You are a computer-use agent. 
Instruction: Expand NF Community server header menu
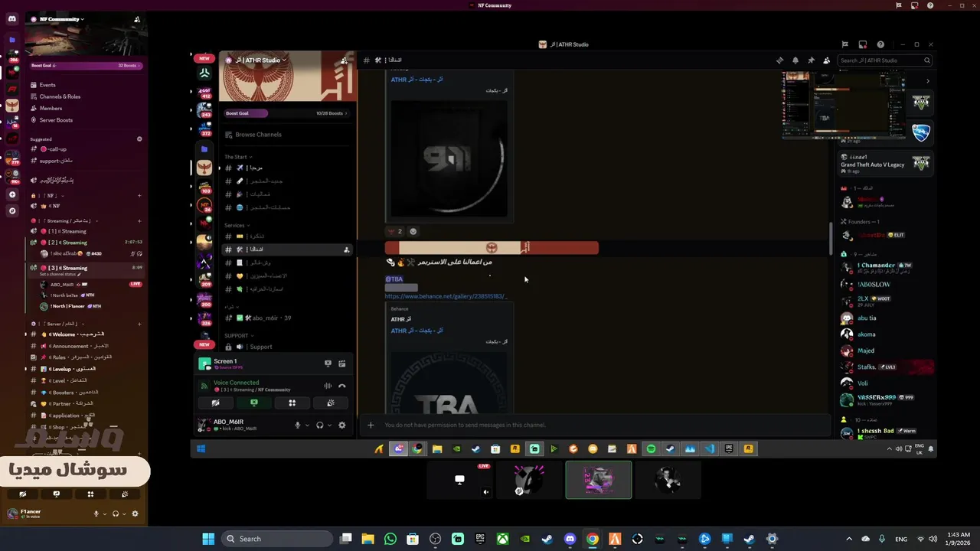coord(61,19)
